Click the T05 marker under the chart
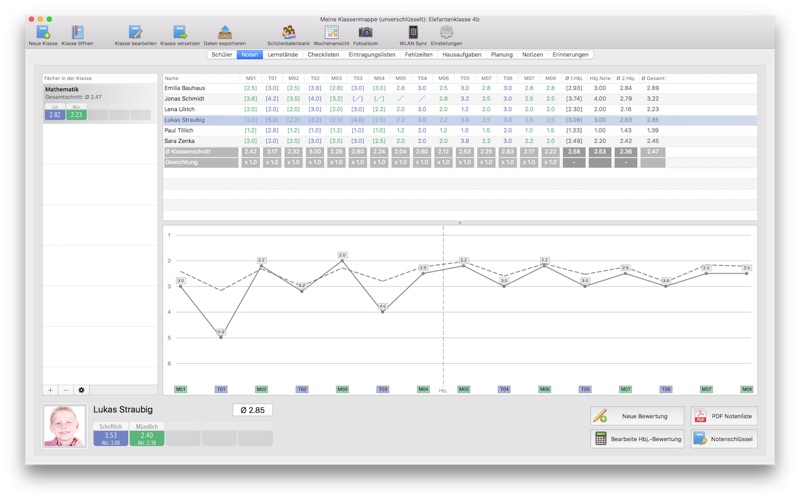 tap(585, 389)
